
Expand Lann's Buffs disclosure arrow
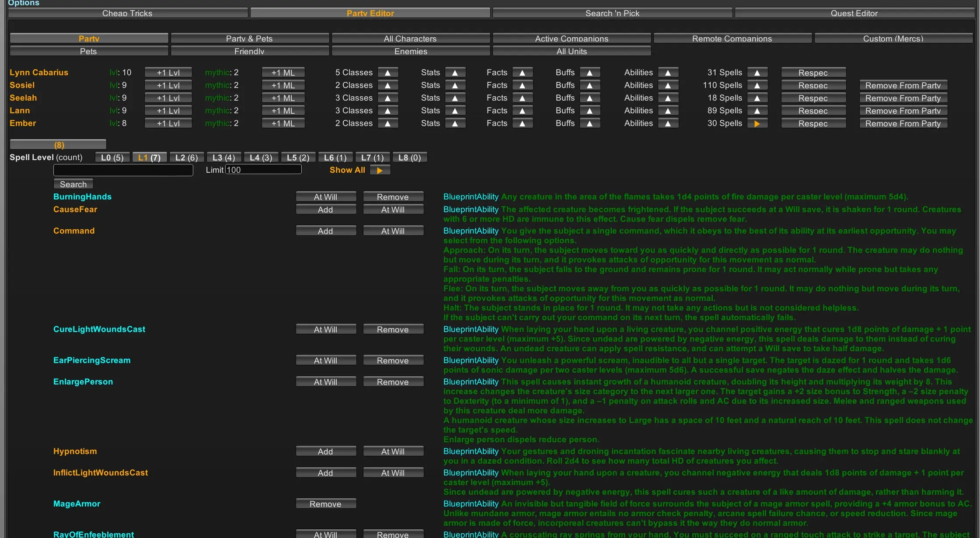click(589, 111)
